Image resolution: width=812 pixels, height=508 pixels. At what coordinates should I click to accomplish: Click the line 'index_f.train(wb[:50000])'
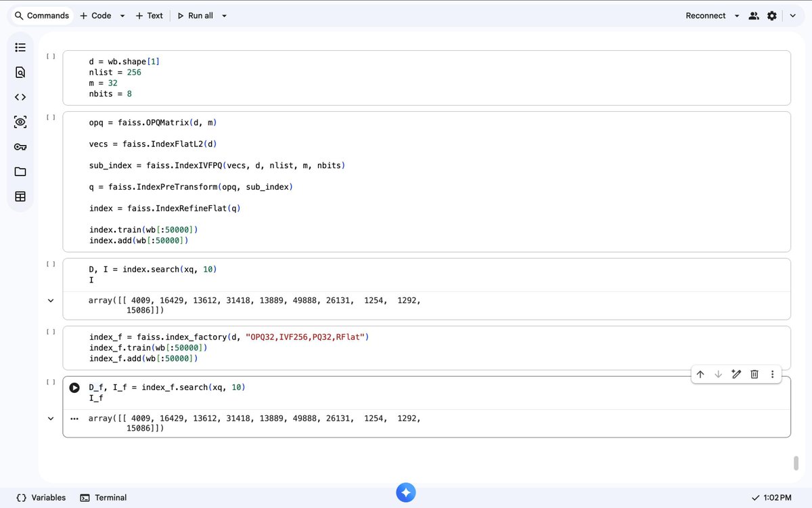pyautogui.click(x=148, y=347)
